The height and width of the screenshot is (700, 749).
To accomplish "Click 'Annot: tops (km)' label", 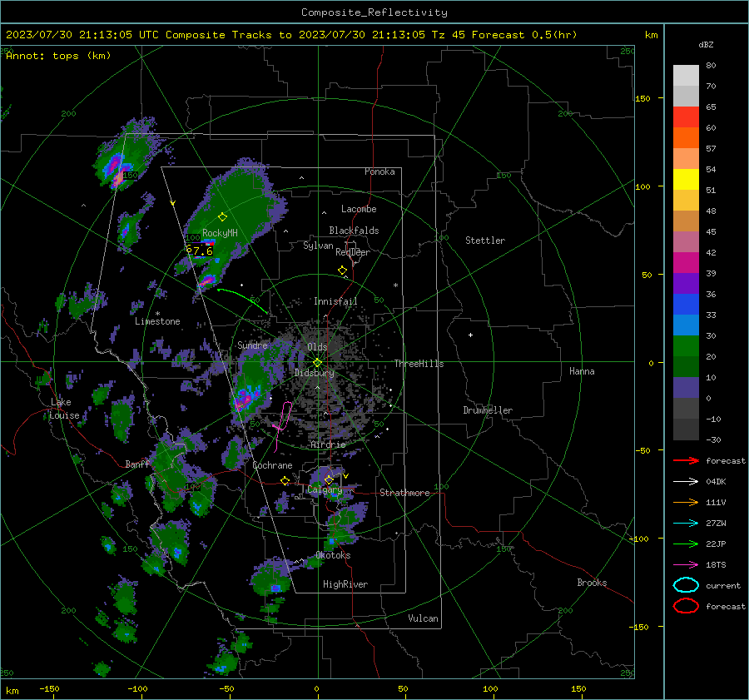I will coord(58,56).
